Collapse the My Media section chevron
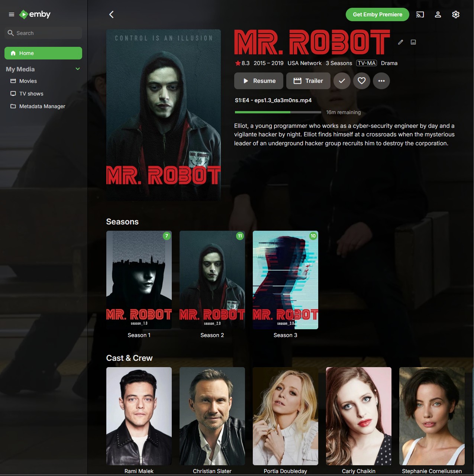This screenshot has height=476, width=474. (78, 69)
